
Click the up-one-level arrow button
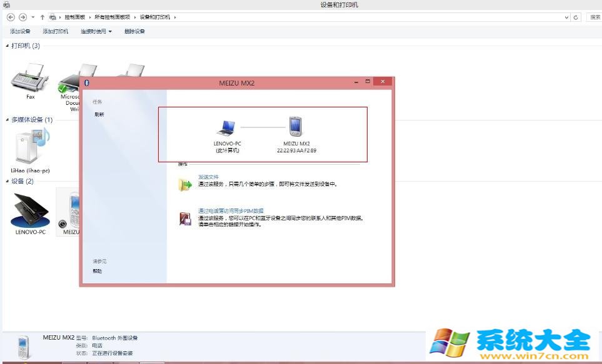click(x=42, y=17)
